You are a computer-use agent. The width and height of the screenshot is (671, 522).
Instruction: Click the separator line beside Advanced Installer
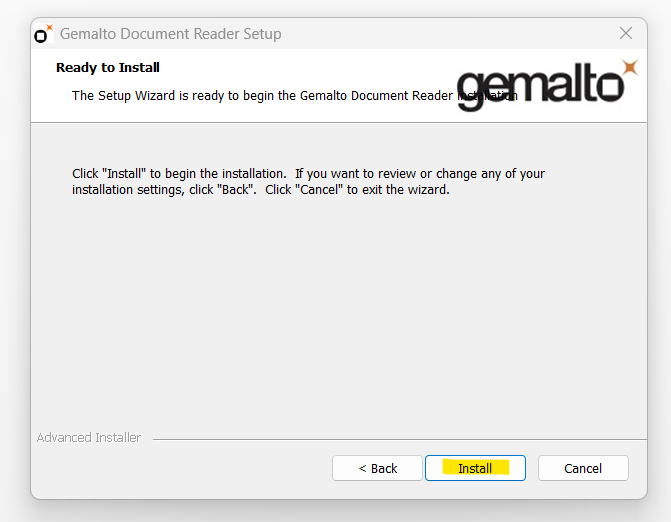click(400, 439)
